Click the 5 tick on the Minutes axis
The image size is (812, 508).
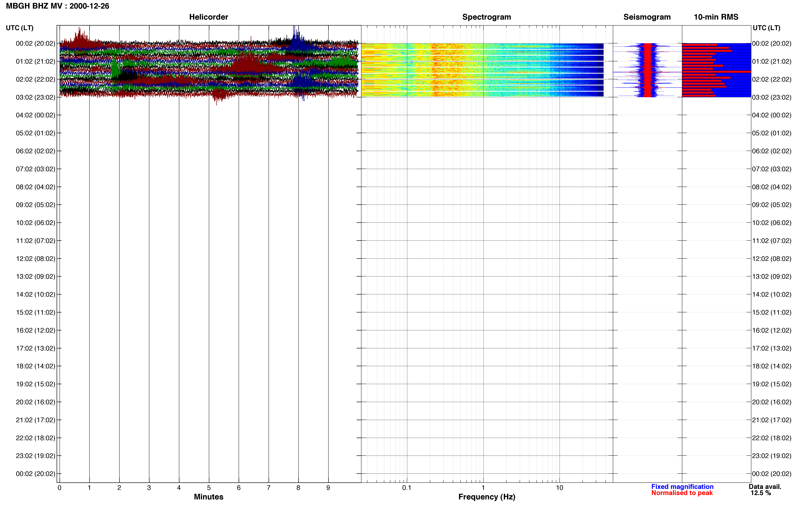pos(209,487)
